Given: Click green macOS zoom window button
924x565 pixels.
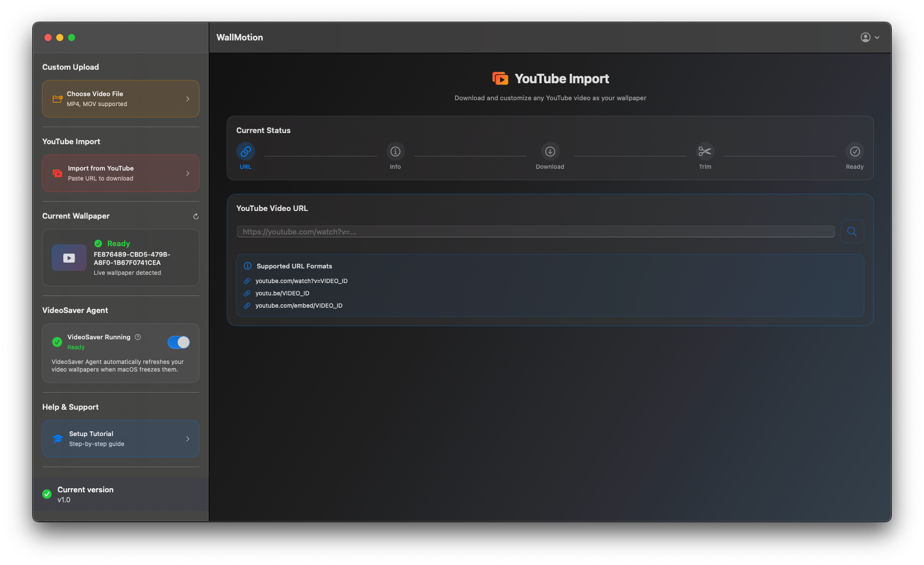Looking at the screenshot, I should (x=72, y=38).
